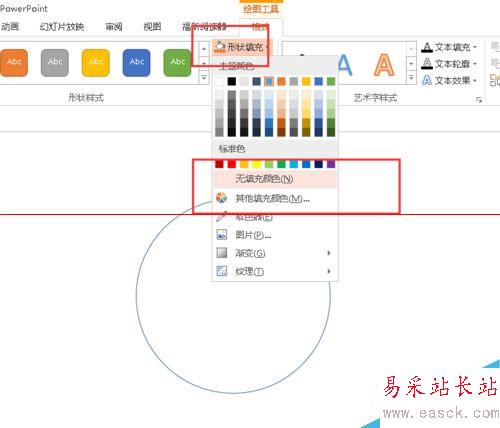Apply the blue A WordArt style

click(345, 65)
